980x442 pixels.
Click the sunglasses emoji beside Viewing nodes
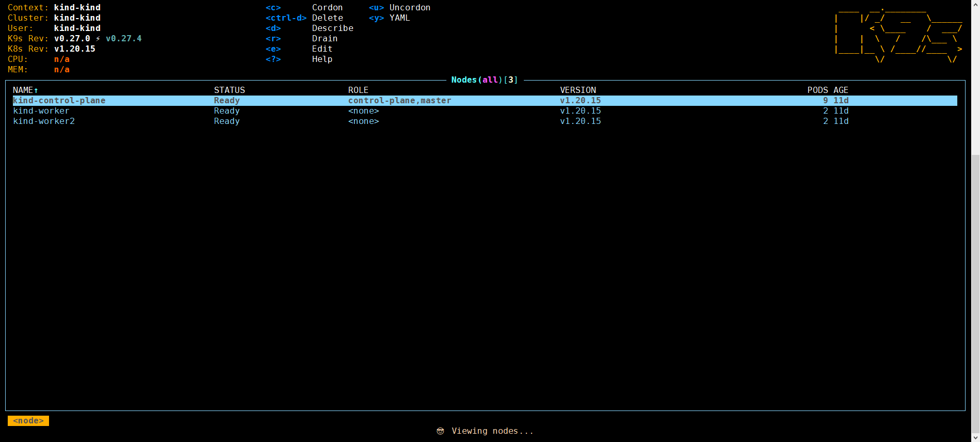(440, 431)
